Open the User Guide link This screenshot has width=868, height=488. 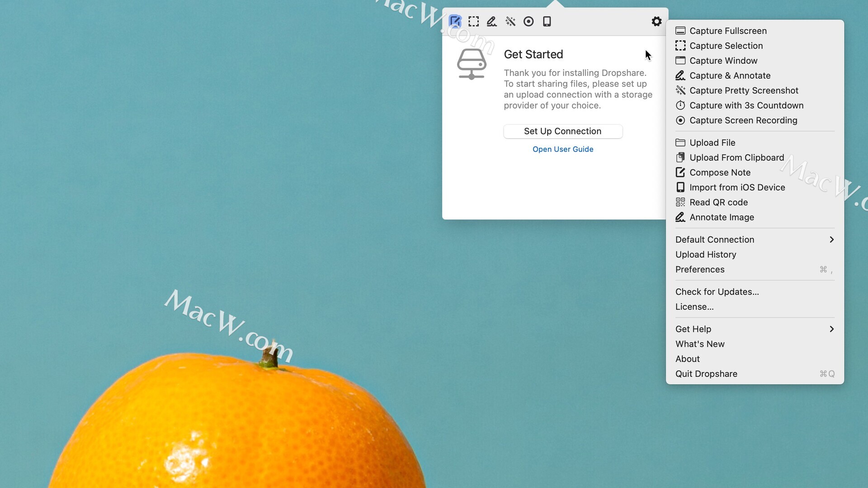(x=563, y=149)
